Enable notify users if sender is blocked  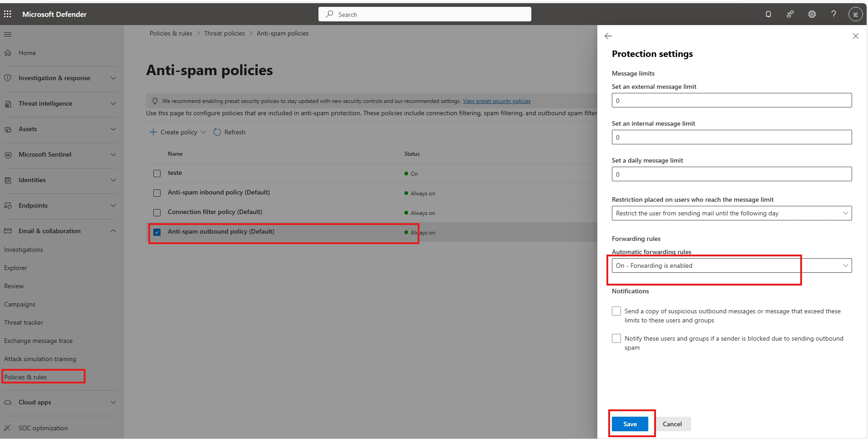pyautogui.click(x=616, y=338)
